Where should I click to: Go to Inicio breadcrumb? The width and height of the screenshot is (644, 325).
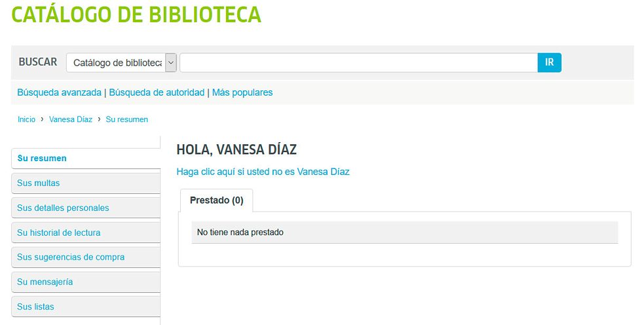[26, 119]
